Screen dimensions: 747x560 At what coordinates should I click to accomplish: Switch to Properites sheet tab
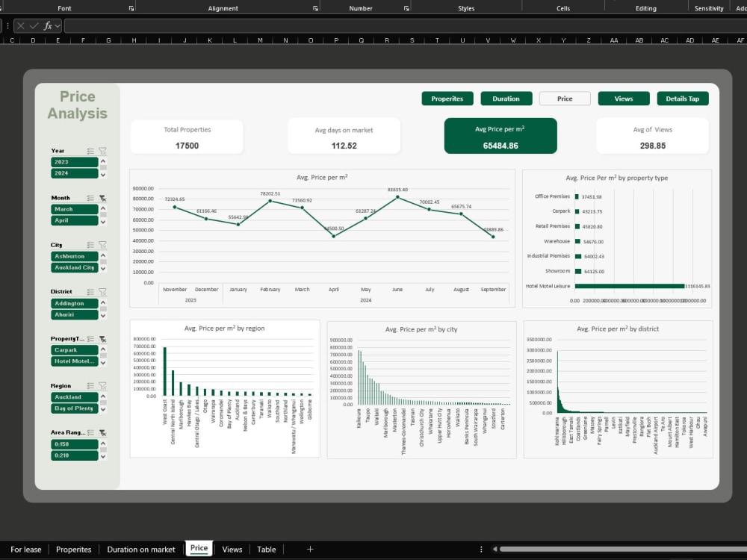click(73, 549)
